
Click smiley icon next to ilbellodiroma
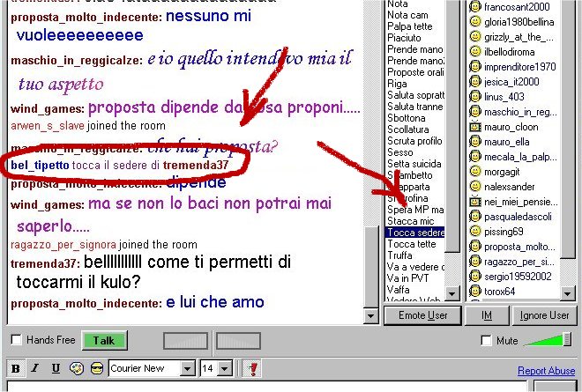(x=475, y=51)
